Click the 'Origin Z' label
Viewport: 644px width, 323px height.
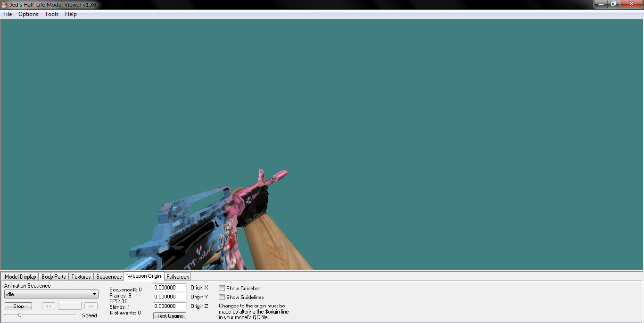[199, 306]
